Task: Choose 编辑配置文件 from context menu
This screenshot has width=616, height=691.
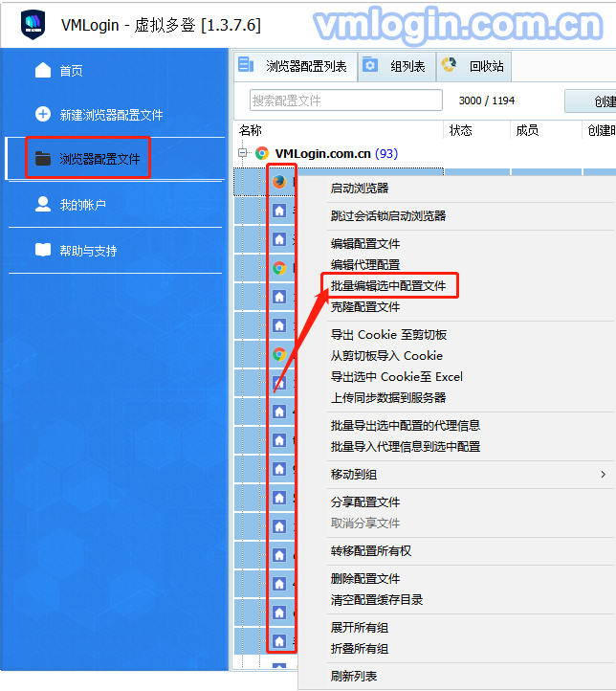Action: click(x=365, y=244)
